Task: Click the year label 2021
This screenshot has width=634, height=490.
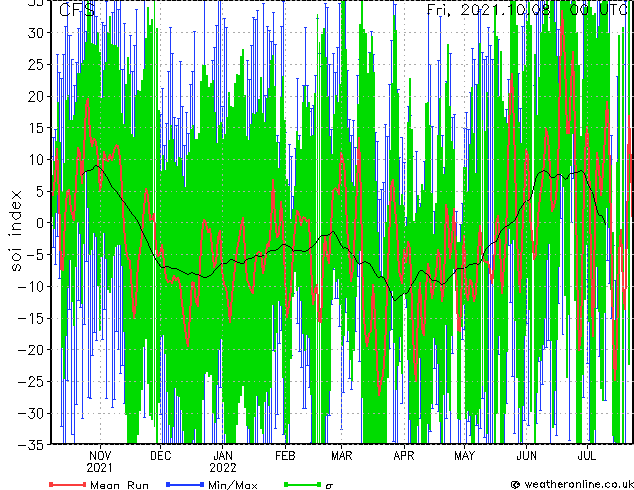Action: pyautogui.click(x=100, y=468)
